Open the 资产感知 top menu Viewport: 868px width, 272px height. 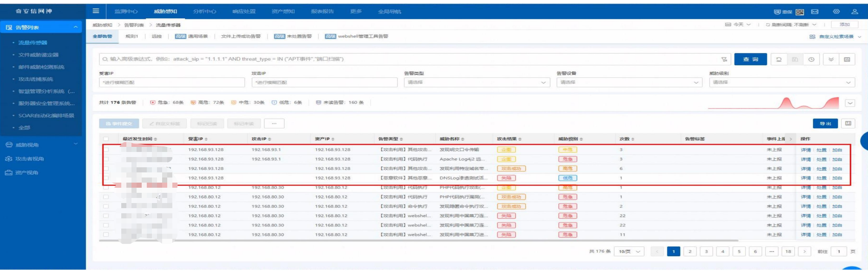coord(283,11)
